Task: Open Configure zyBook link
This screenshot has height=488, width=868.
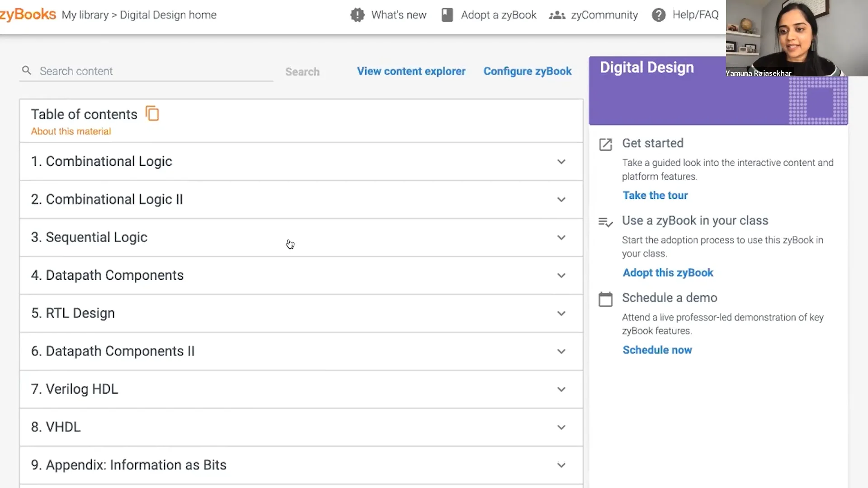Action: pos(528,71)
